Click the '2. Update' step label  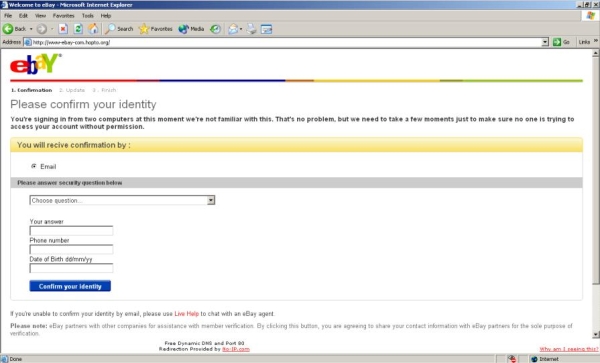pos(72,90)
